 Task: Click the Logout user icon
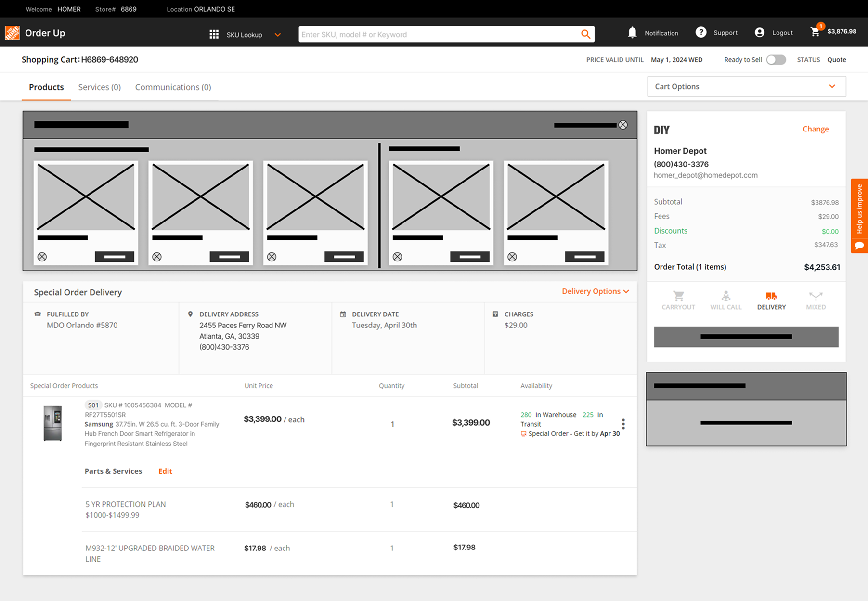coord(760,32)
